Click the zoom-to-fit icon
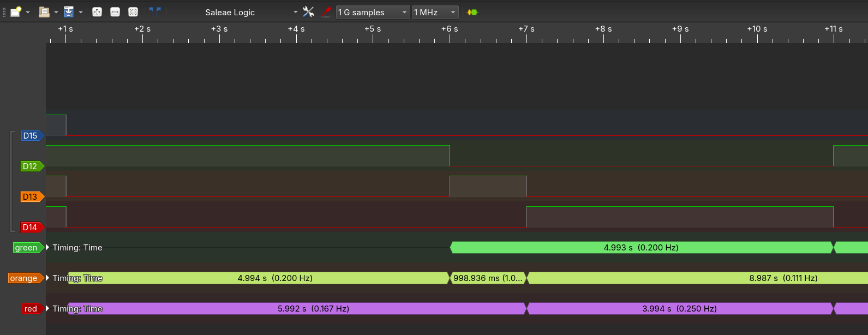Image resolution: width=868 pixels, height=335 pixels. coord(133,12)
